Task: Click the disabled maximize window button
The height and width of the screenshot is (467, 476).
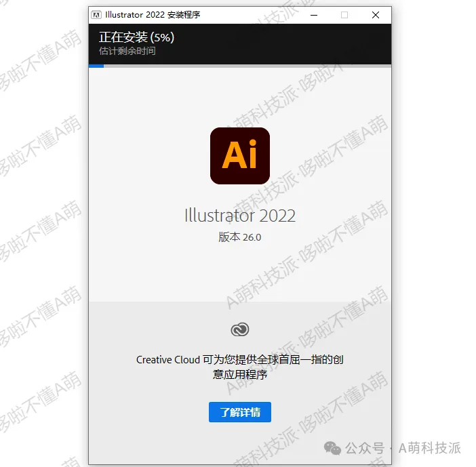Action: pyautogui.click(x=344, y=15)
